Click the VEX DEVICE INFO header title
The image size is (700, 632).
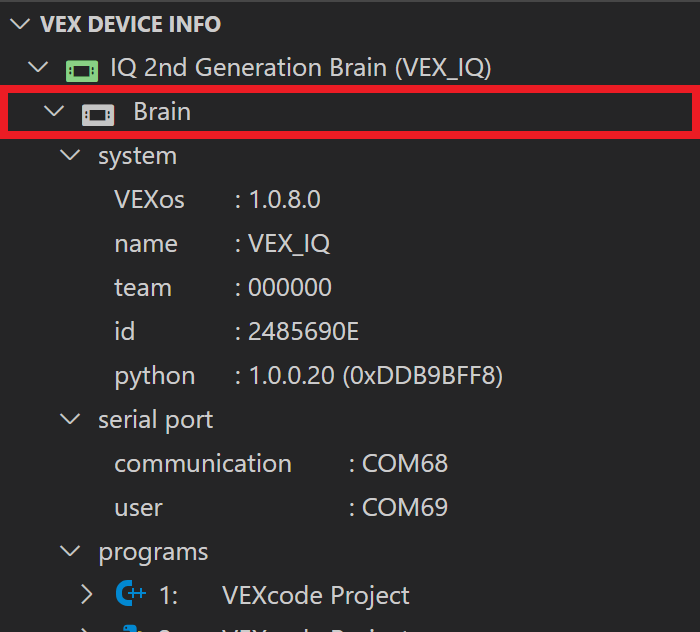coord(131,25)
